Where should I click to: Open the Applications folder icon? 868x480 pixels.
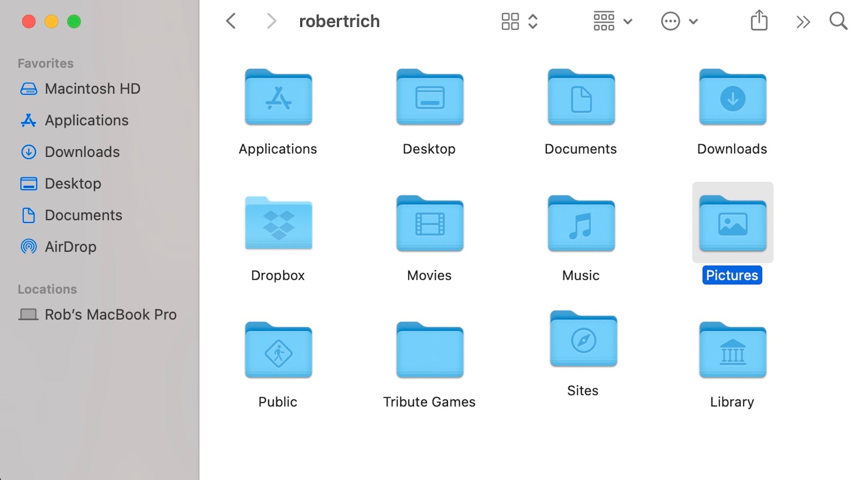(x=278, y=97)
